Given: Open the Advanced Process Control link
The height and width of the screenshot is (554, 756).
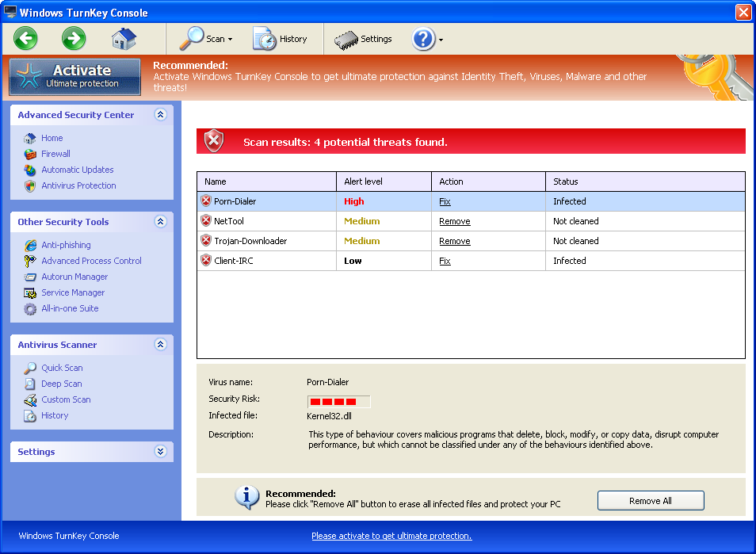Looking at the screenshot, I should pos(92,261).
